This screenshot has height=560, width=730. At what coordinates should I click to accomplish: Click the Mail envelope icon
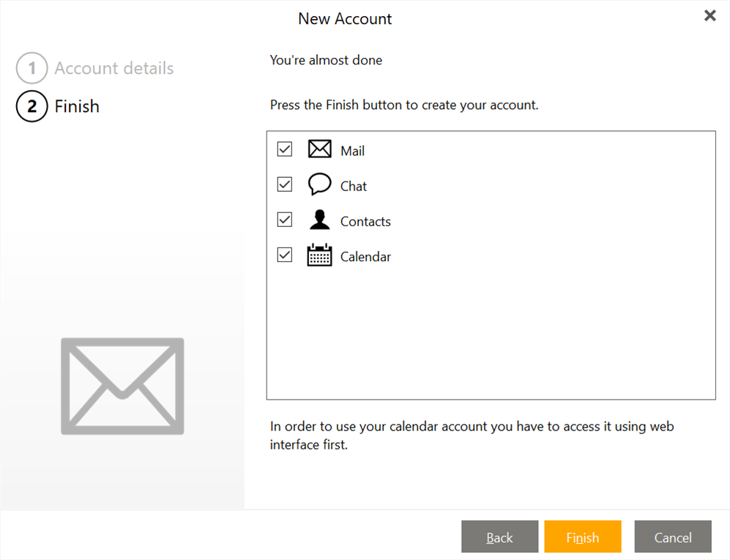[319, 149]
